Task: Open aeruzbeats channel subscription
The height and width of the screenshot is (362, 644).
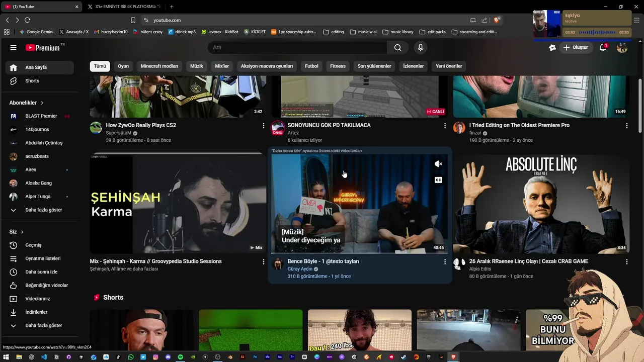Action: 40,156
